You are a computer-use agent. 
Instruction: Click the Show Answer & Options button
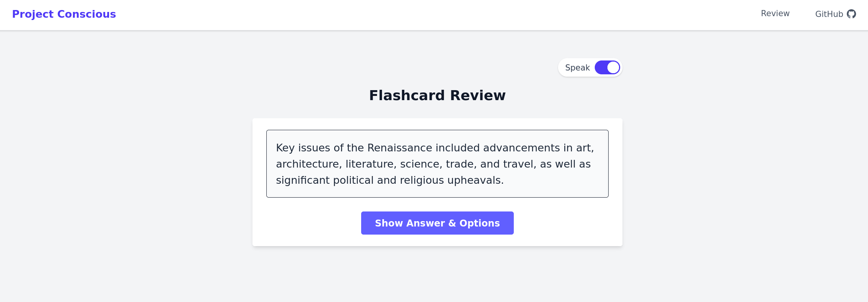[437, 223]
